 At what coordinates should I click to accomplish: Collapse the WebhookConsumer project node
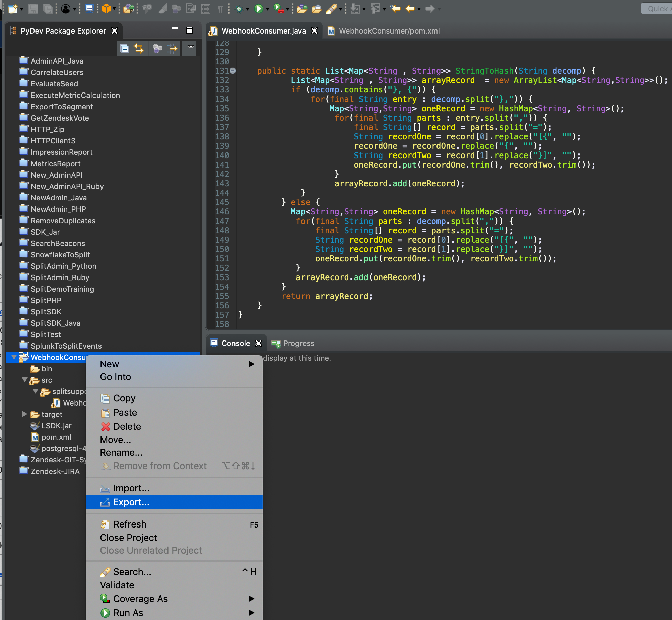pyautogui.click(x=14, y=357)
